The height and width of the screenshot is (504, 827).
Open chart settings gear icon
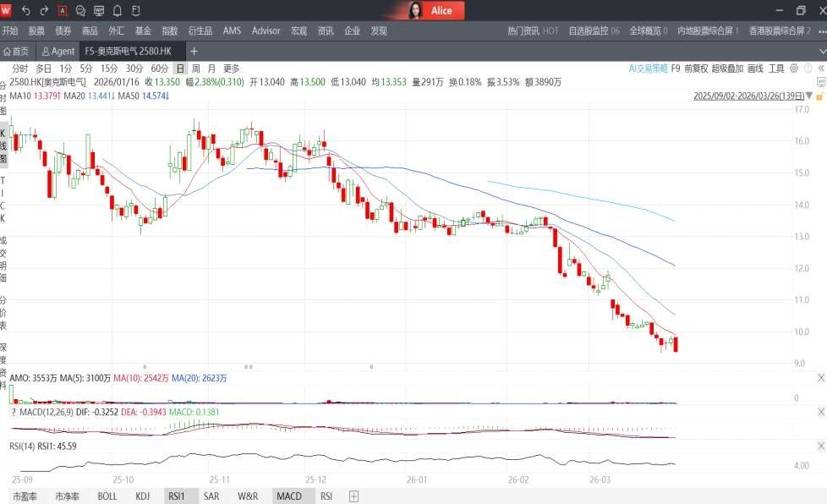(x=795, y=68)
